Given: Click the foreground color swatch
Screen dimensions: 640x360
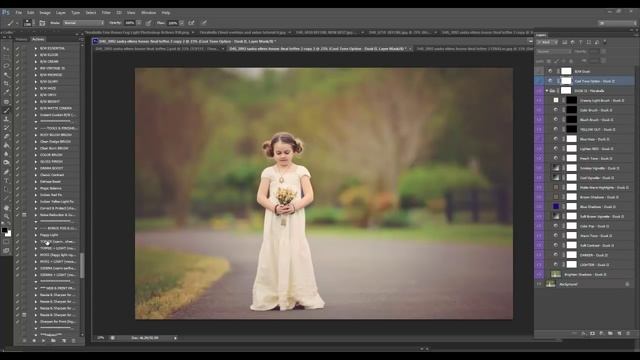Looking at the screenshot, I should (x=4, y=230).
